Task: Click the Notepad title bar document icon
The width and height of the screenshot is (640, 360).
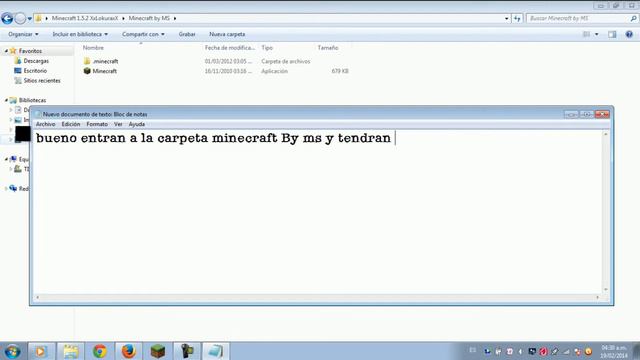Action: coord(38,114)
